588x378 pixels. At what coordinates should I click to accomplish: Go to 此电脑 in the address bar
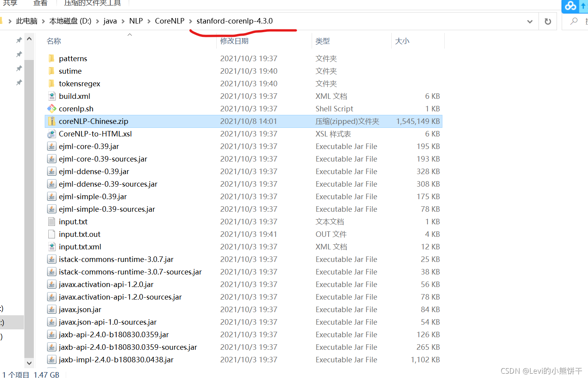[27, 21]
